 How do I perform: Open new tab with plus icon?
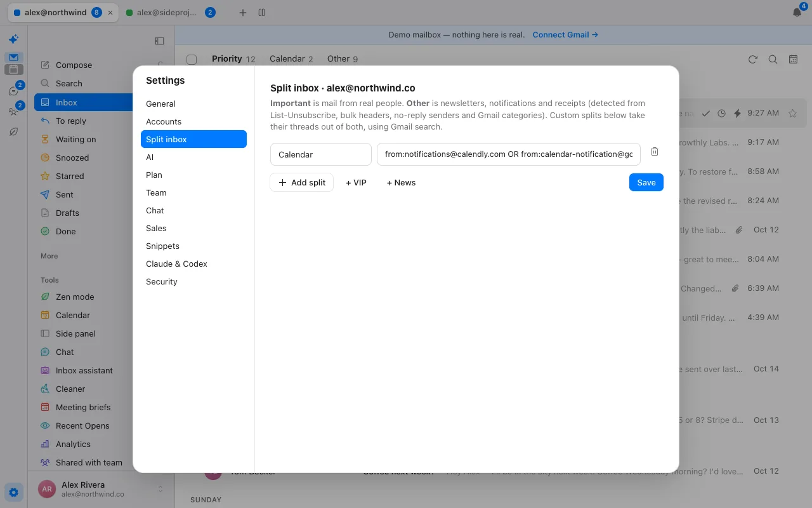(x=243, y=13)
